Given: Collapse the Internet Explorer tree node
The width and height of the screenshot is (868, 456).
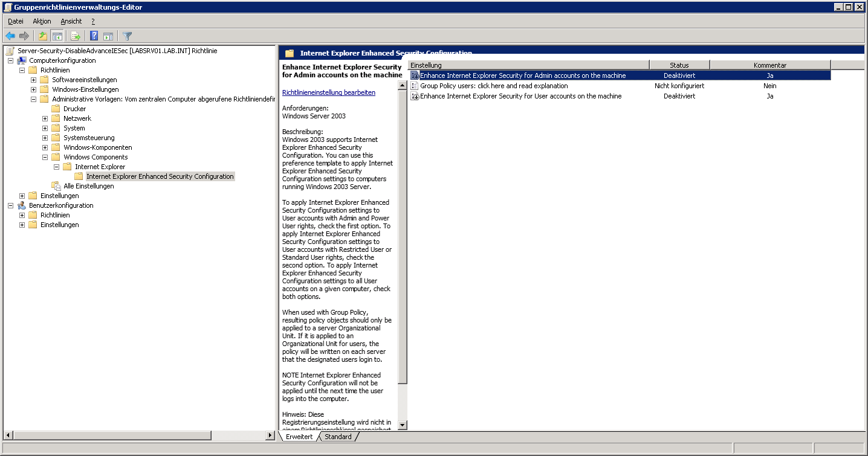Looking at the screenshot, I should pos(57,167).
